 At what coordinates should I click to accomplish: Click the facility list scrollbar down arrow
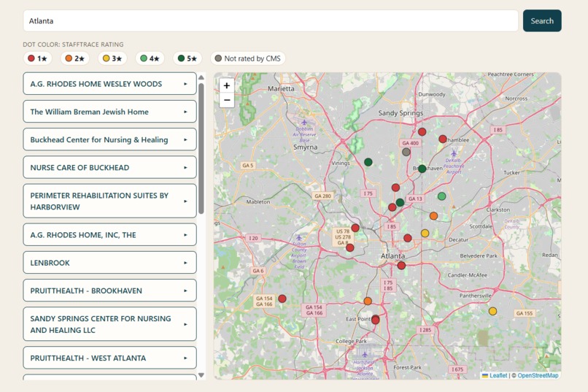[x=201, y=375]
